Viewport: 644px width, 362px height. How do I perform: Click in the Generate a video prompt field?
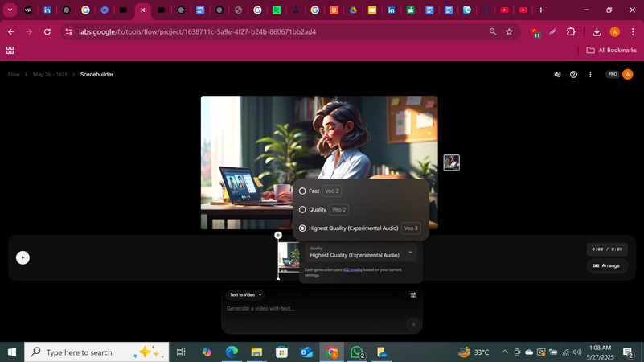coord(314,309)
